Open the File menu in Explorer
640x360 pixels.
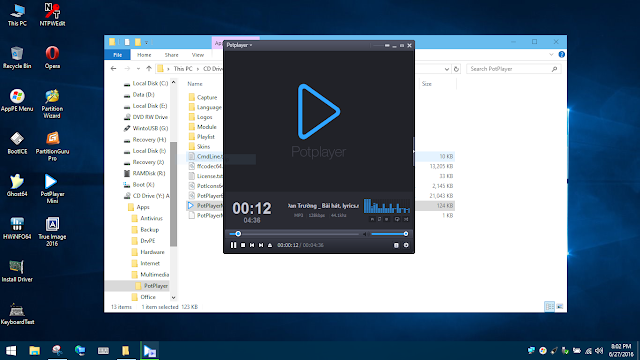(118, 55)
